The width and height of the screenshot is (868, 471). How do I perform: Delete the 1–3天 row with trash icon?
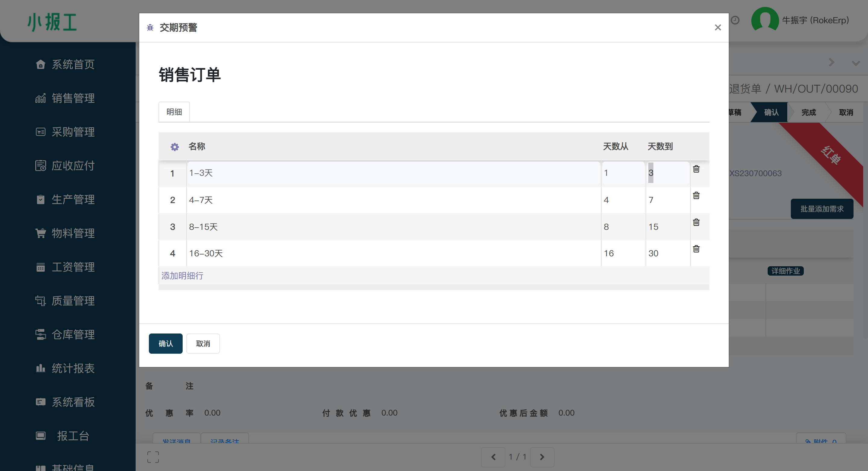696,169
